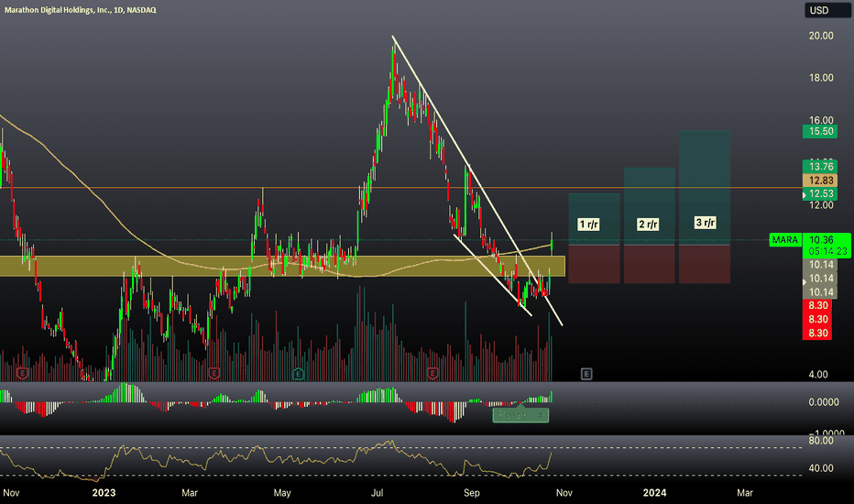Open the gray upcoming earnings E marker
The width and height of the screenshot is (854, 504).
tap(586, 374)
